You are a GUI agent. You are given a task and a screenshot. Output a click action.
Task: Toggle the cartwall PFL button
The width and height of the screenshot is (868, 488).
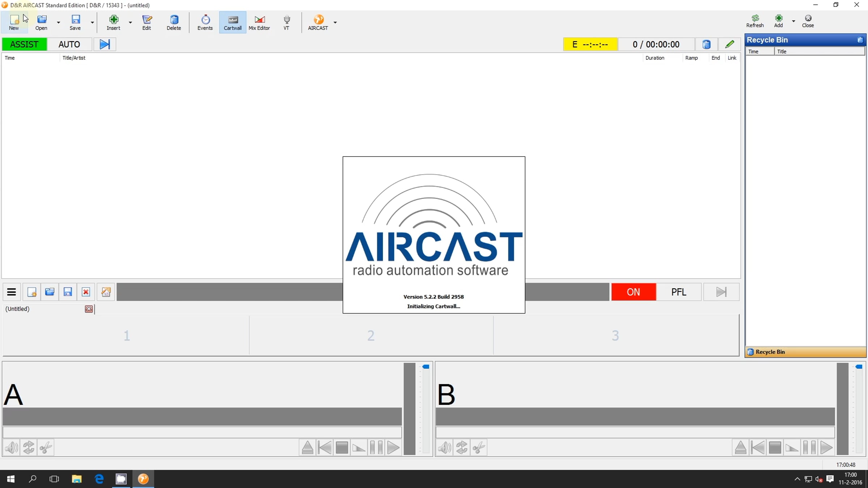(679, 292)
